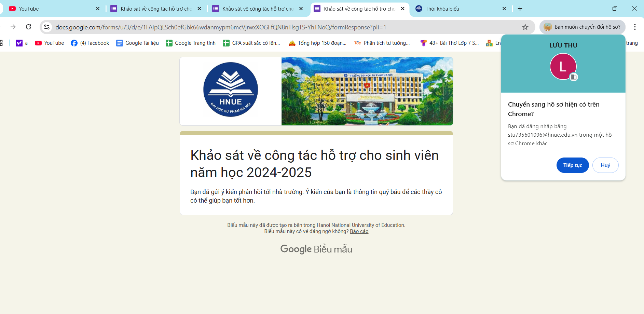Viewport: 644px width, 314px height.
Task: Click the address bar URL field
Action: [x=273, y=27]
